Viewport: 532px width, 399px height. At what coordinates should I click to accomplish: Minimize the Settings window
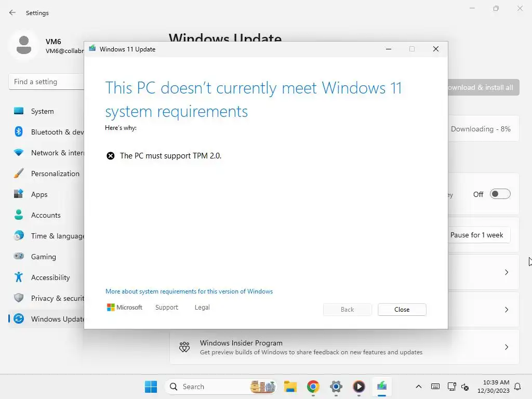tap(472, 8)
